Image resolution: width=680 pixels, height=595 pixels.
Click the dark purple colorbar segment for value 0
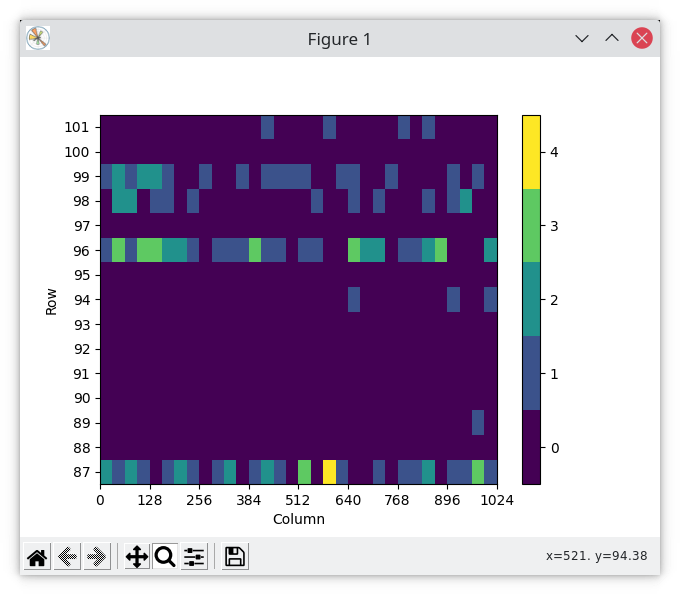[x=531, y=447]
